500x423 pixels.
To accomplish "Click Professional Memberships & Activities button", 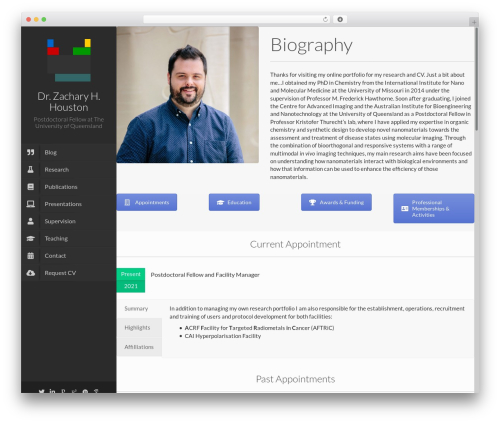I will [434, 208].
